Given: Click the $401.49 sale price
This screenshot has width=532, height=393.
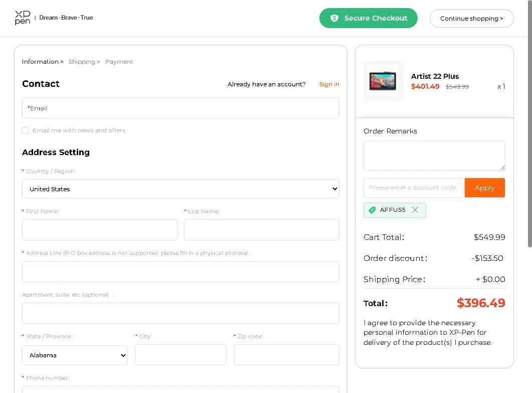Looking at the screenshot, I should click(x=425, y=86).
